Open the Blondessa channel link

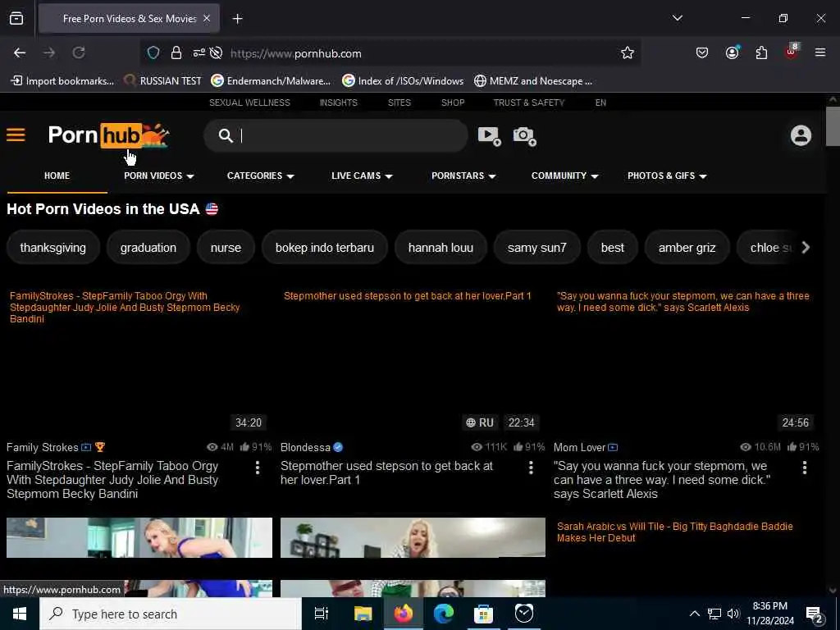(x=305, y=447)
